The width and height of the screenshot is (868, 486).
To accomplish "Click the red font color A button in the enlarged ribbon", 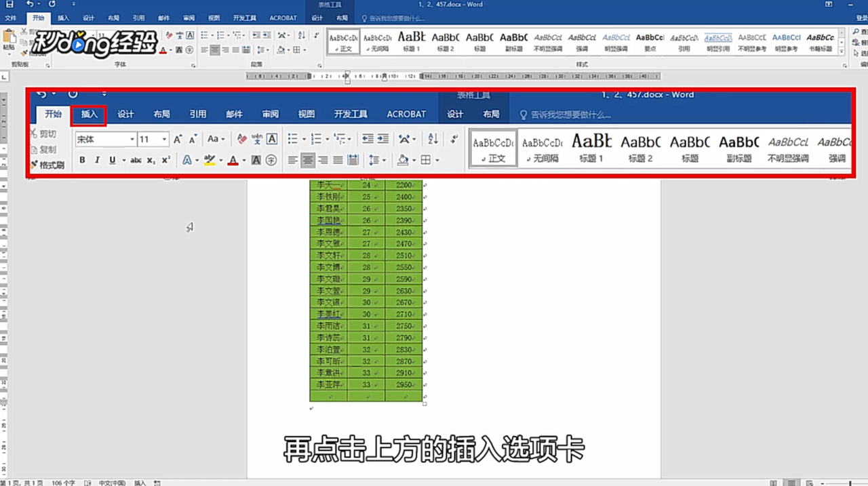I will (233, 161).
